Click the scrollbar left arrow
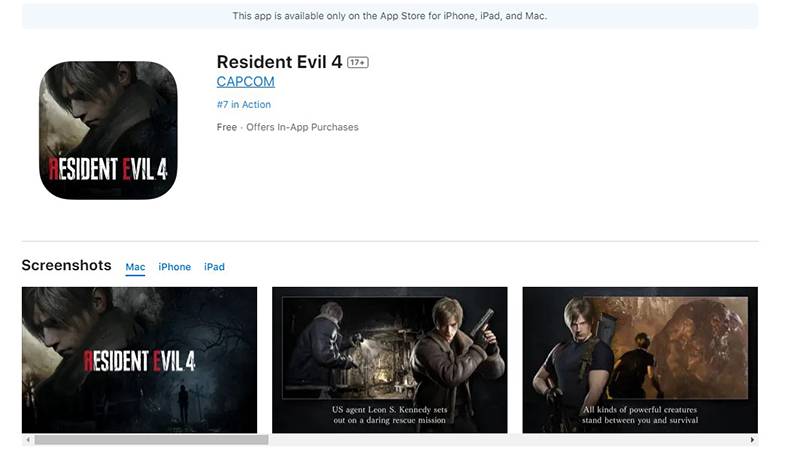Image resolution: width=800 pixels, height=450 pixels. [x=28, y=440]
